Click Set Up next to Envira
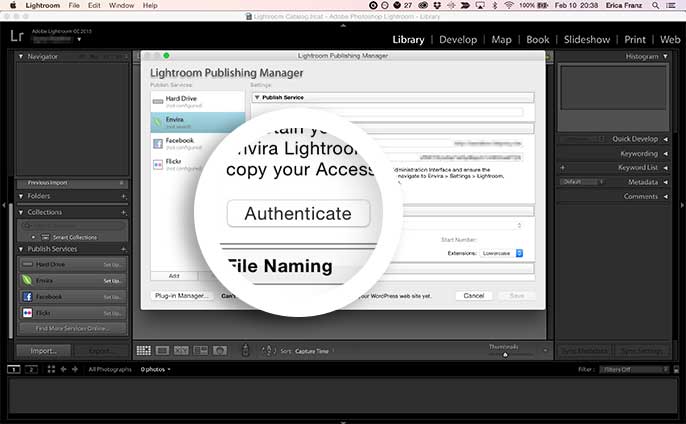 coord(112,280)
